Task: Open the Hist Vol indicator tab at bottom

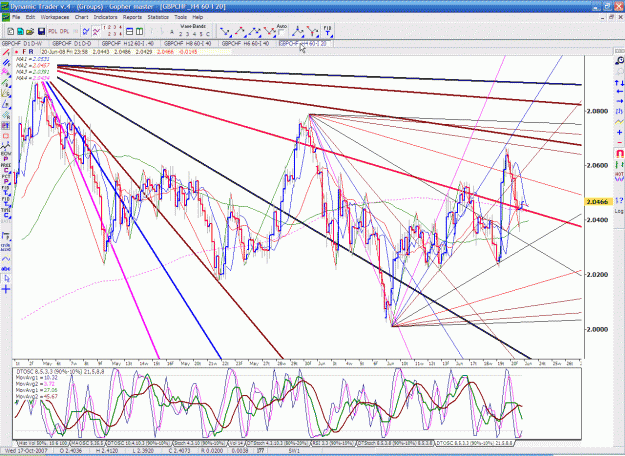Action: pos(43,443)
